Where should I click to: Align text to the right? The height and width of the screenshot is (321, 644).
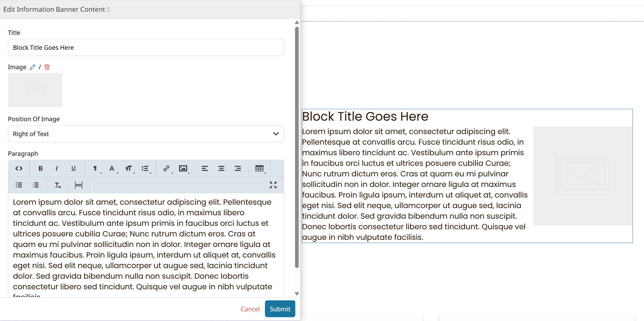point(238,168)
